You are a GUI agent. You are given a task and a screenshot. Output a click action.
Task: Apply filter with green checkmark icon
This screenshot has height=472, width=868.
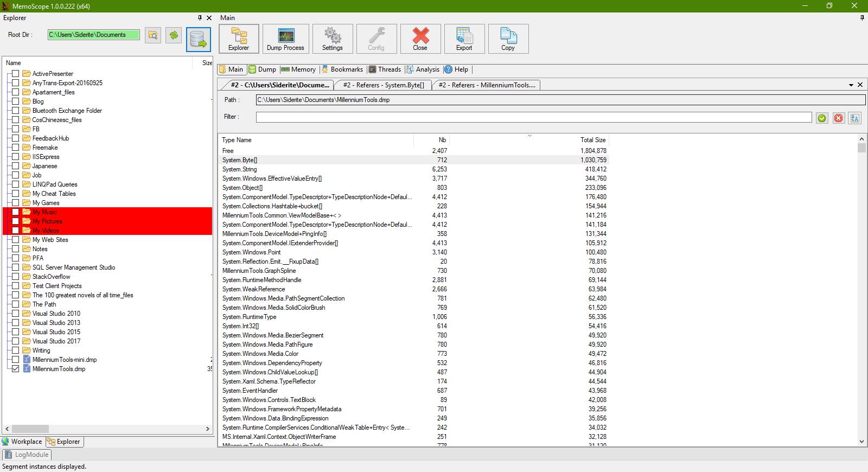pos(822,118)
